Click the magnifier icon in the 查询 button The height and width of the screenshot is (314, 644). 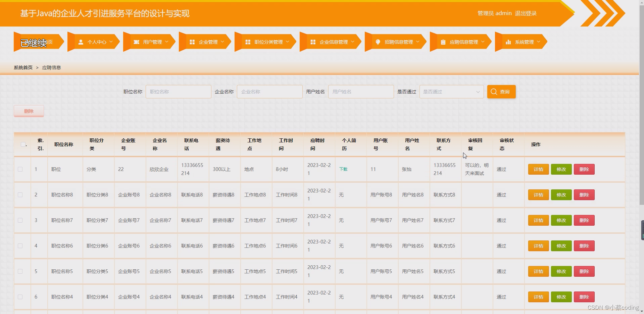(x=494, y=92)
